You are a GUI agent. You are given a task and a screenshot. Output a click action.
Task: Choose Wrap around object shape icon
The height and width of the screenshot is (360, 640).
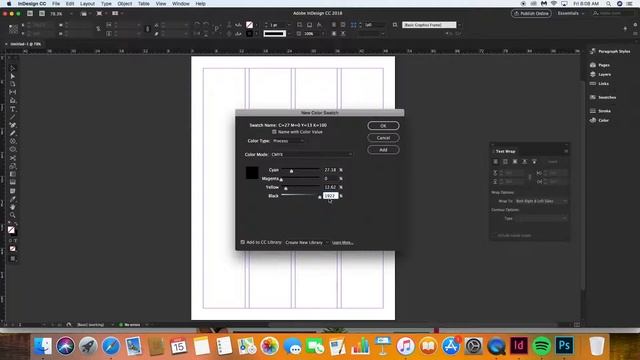[515, 162]
